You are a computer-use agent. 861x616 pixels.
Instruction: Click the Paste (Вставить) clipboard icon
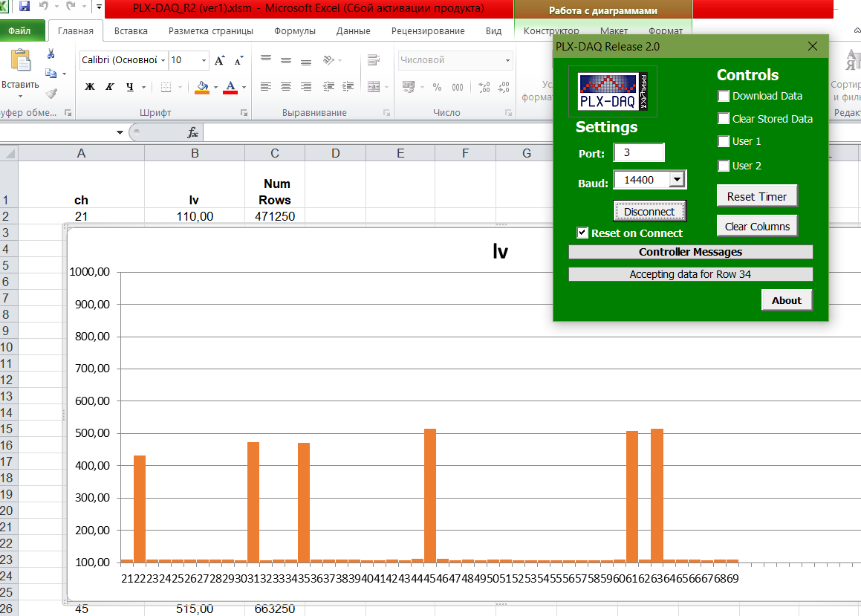[x=20, y=60]
